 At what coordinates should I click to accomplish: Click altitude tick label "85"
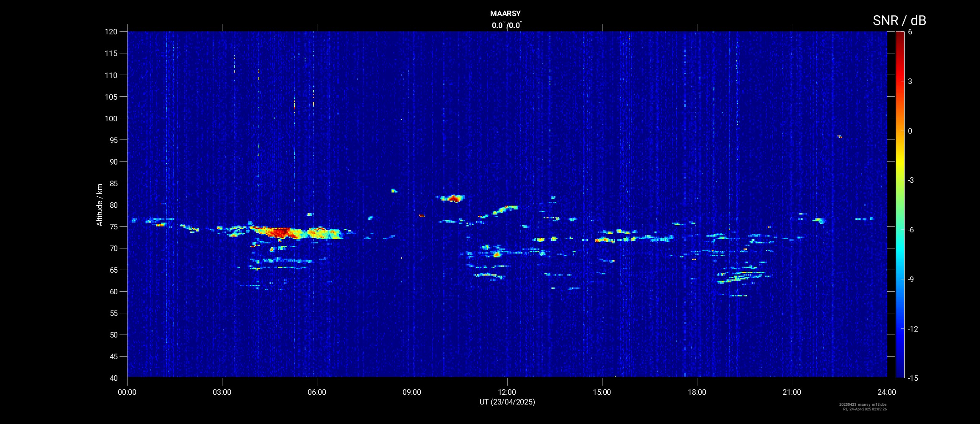pos(113,183)
